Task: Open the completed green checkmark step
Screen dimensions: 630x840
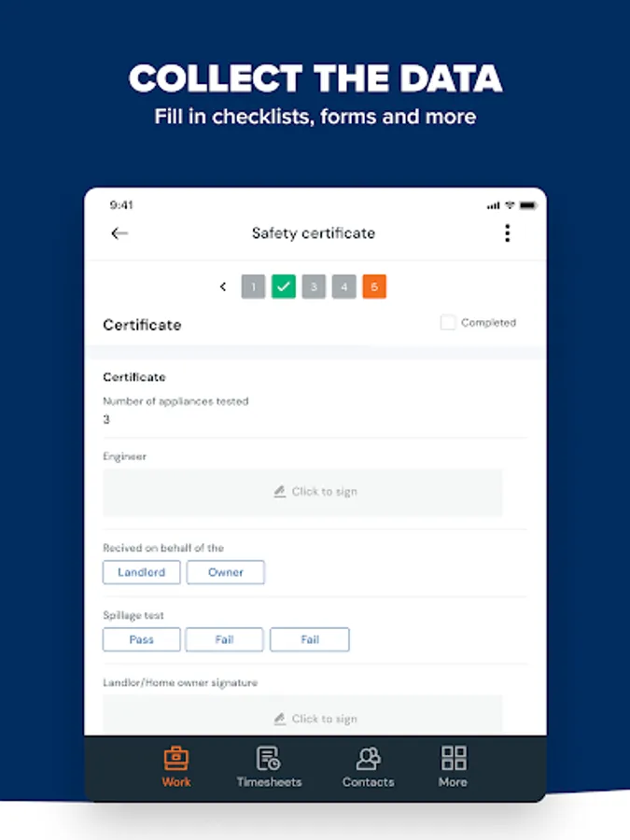Action: [284, 287]
